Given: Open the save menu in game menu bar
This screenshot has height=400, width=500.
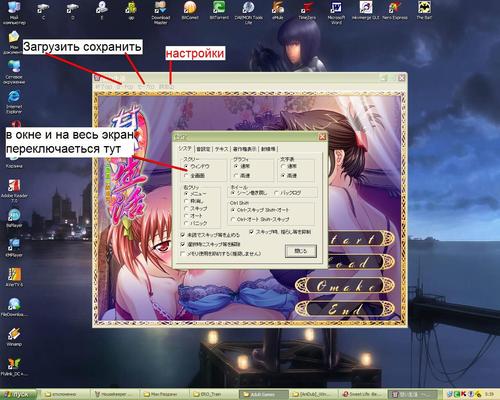Looking at the screenshot, I should click(x=146, y=87).
